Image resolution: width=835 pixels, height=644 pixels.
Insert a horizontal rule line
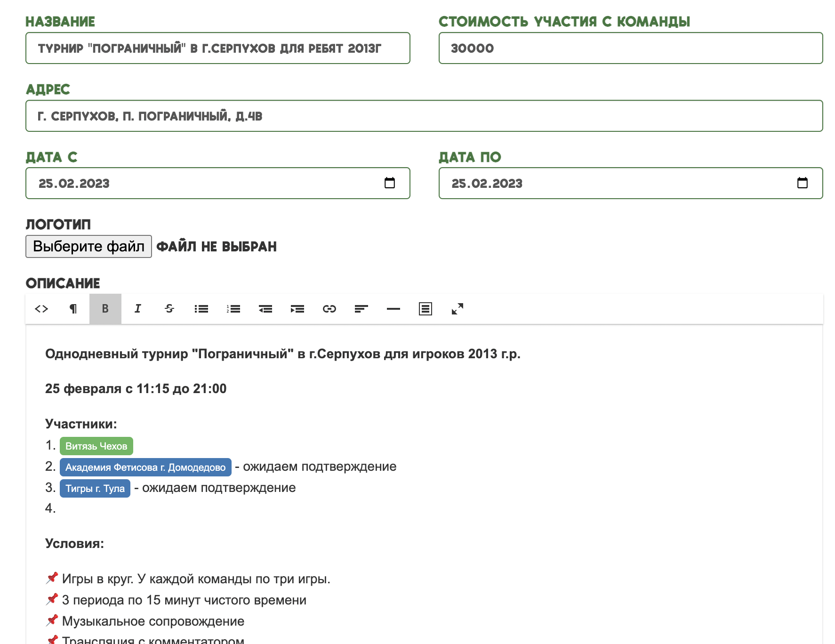[x=393, y=309]
